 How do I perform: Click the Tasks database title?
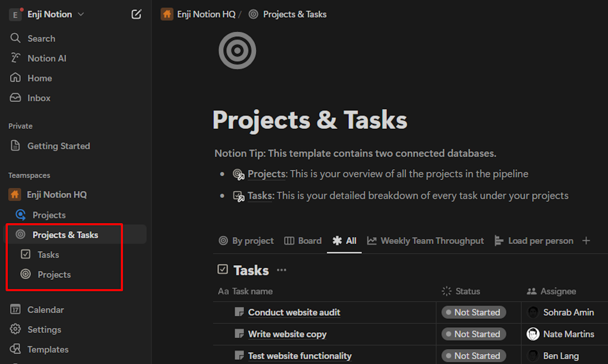click(x=251, y=270)
